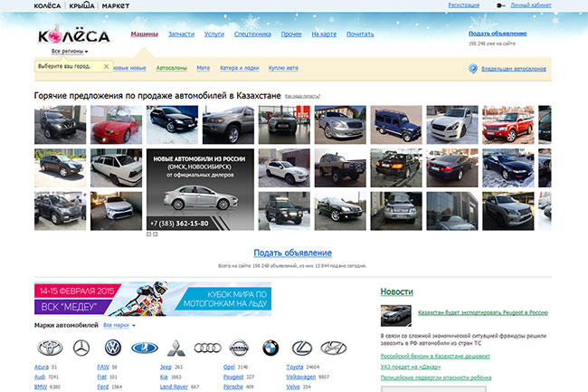Open the Автосалоны submenu link
The height and width of the screenshot is (392, 588).
pos(171,68)
